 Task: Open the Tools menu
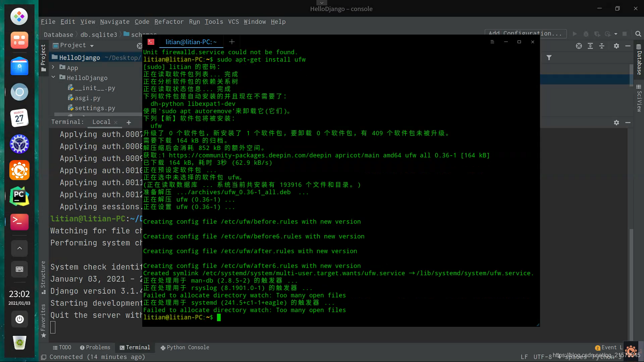214,22
